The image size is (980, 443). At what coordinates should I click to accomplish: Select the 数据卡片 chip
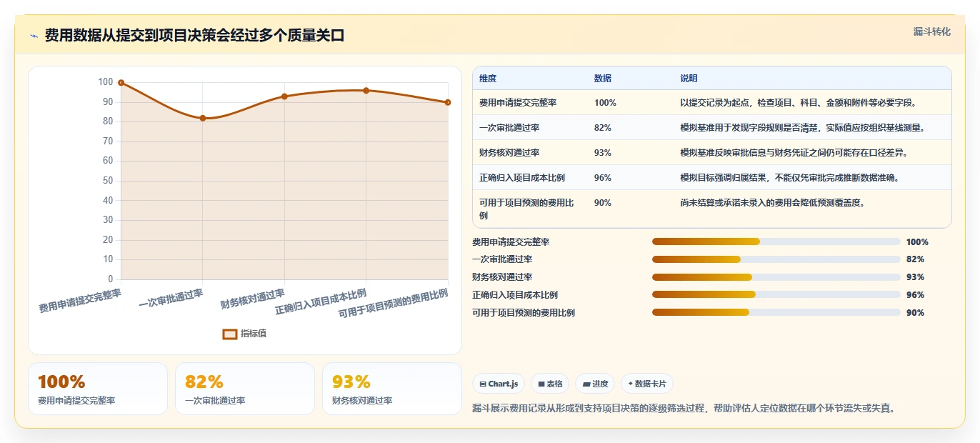pyautogui.click(x=647, y=384)
